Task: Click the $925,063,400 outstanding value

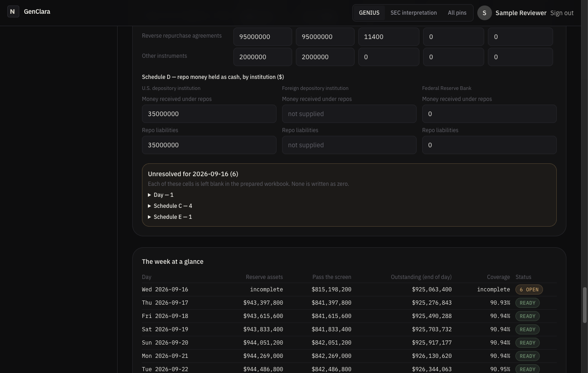Action: point(432,289)
